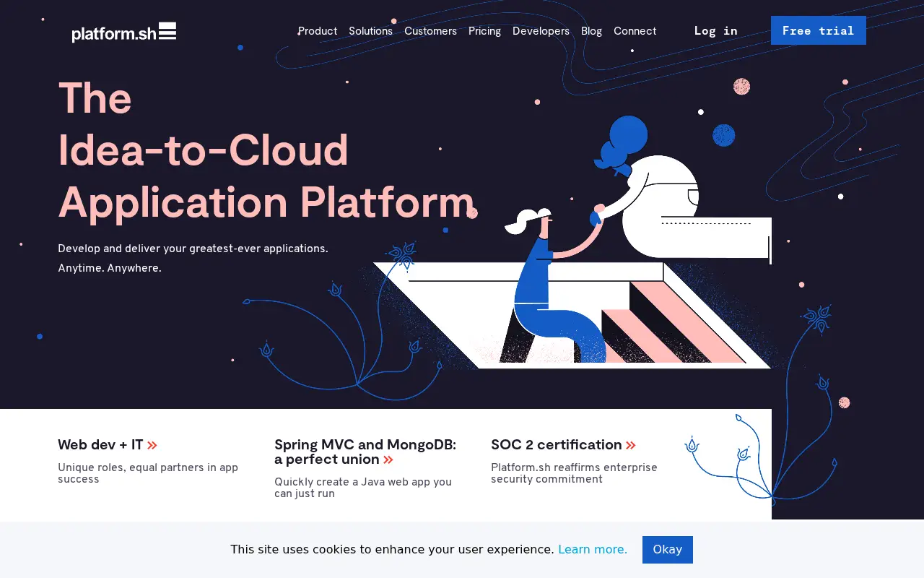Click 'Platform.sh reaffirms enterprise security commitment' text
This screenshot has width=924, height=578.
pos(574,473)
